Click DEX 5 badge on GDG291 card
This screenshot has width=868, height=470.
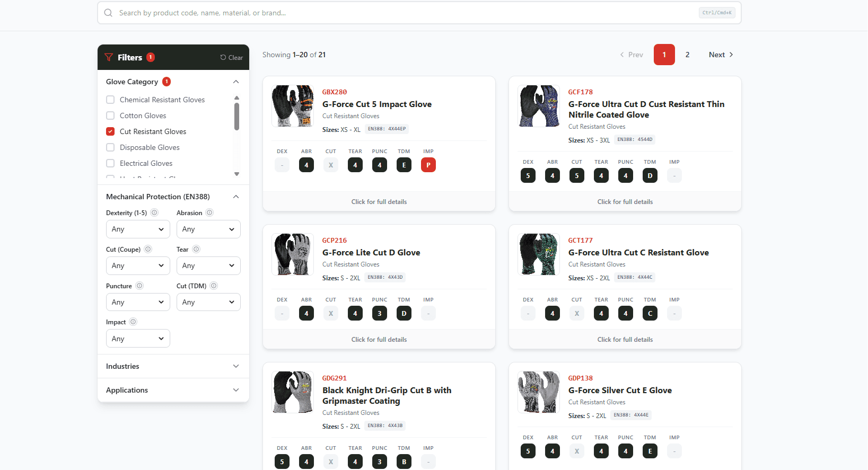[x=282, y=462]
